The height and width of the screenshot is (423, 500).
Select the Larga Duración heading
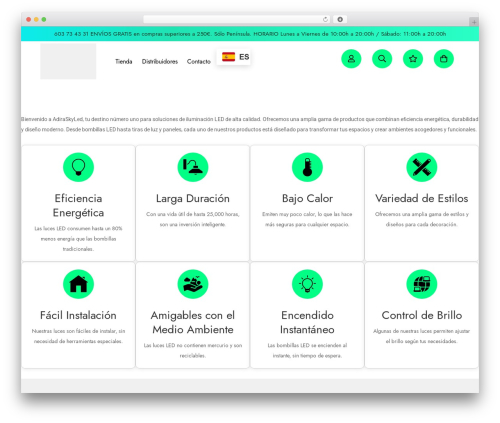point(193,199)
